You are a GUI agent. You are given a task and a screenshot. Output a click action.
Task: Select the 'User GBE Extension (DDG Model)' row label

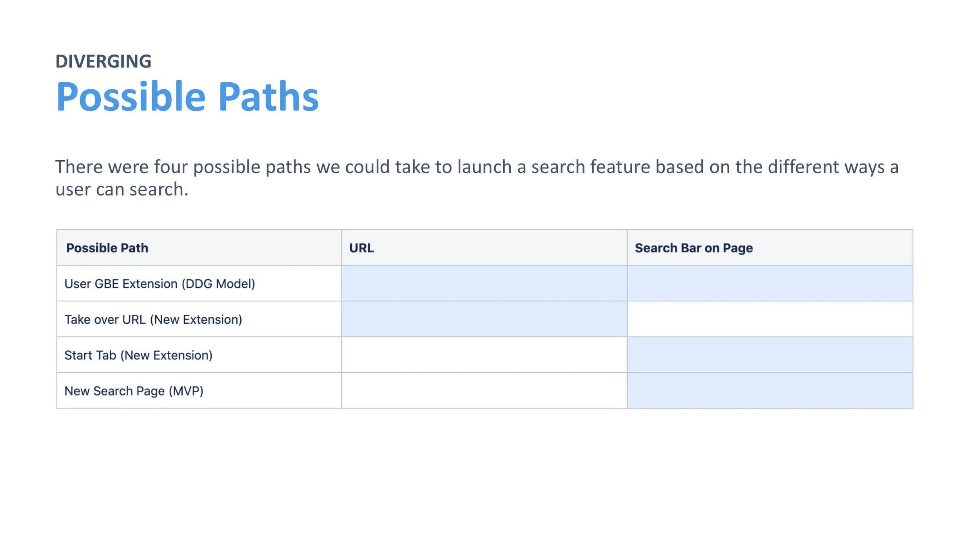tap(160, 284)
